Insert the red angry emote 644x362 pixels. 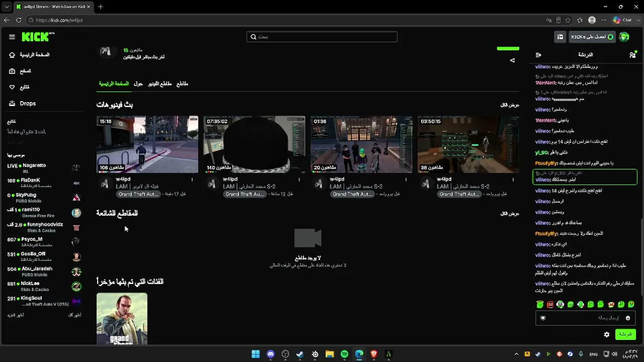tap(550, 304)
